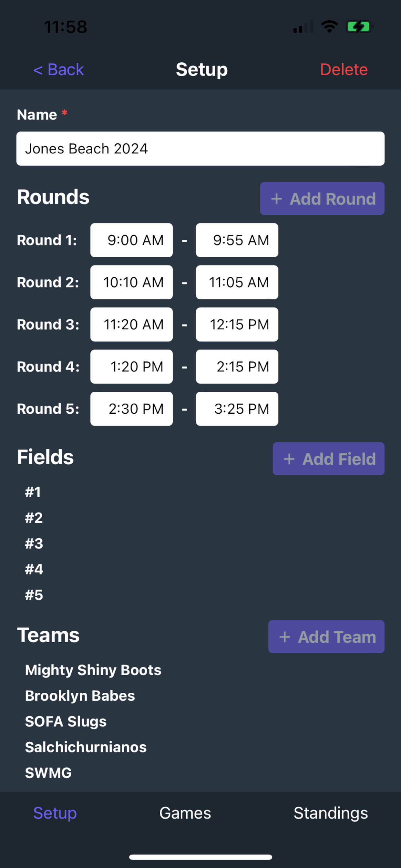Switch to the Standings tab
Screen dimensions: 401x868
coord(331,813)
